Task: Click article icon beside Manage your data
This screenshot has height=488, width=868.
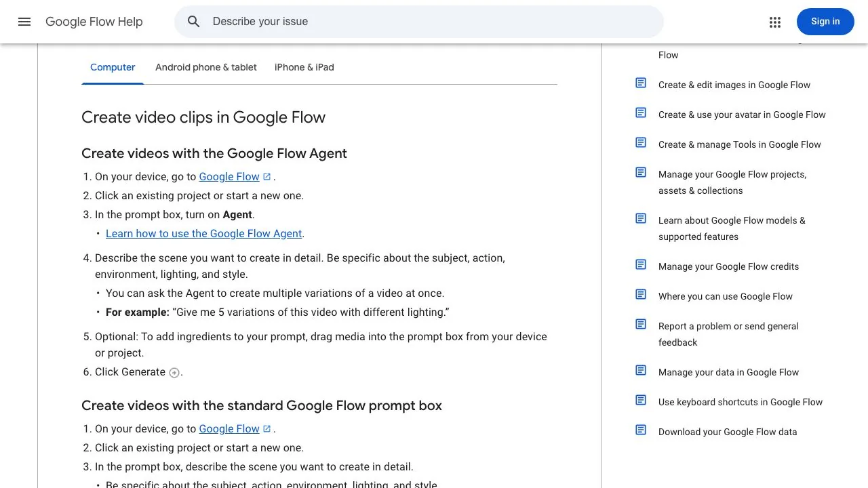Action: (x=641, y=370)
